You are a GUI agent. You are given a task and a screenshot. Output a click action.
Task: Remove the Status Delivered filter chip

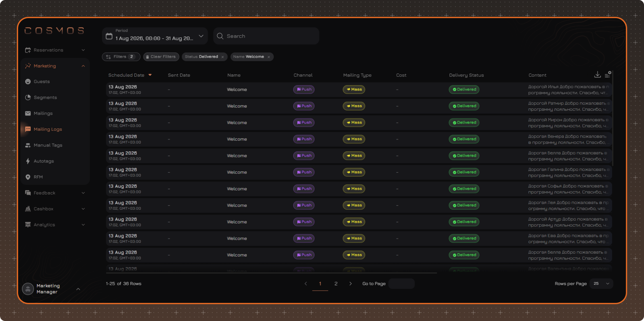[223, 57]
